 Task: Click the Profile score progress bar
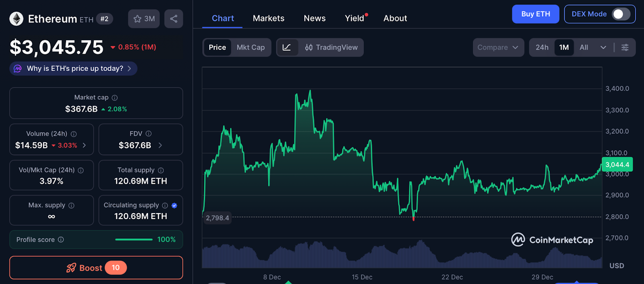click(x=134, y=239)
